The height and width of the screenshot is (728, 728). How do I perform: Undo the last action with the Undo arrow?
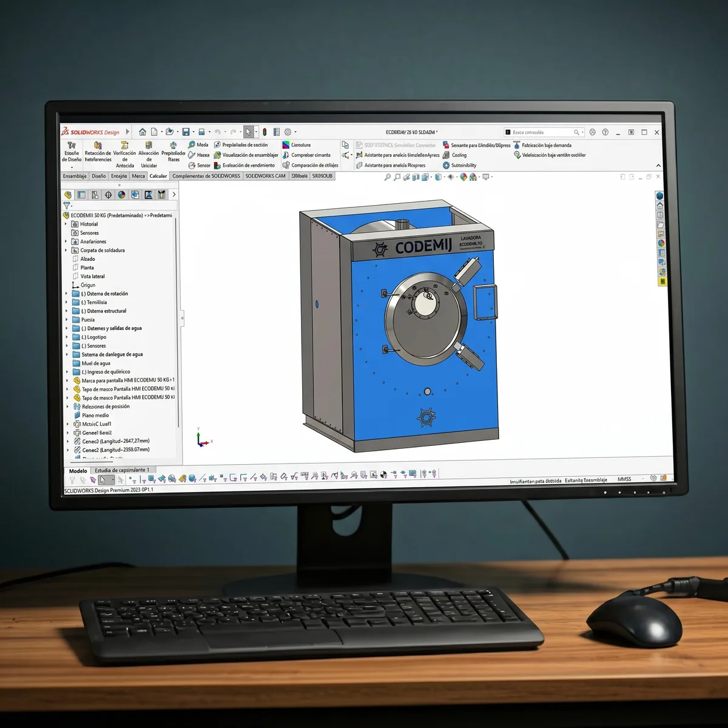(217, 132)
